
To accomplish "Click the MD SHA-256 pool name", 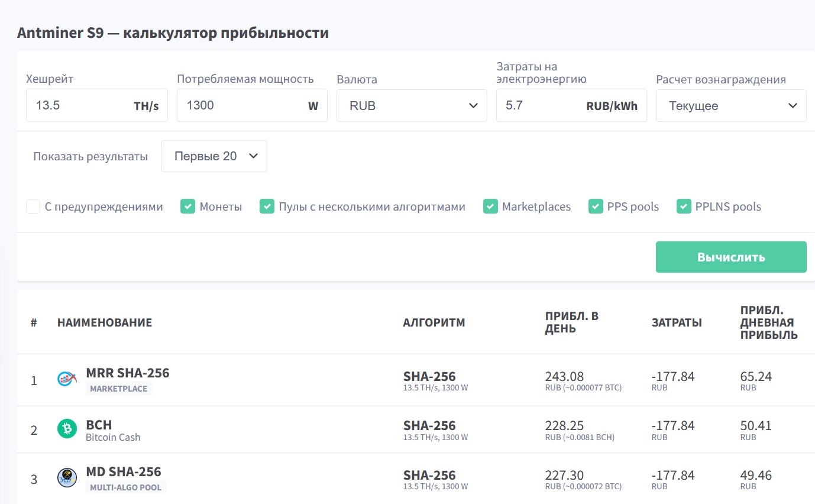I will click(124, 471).
